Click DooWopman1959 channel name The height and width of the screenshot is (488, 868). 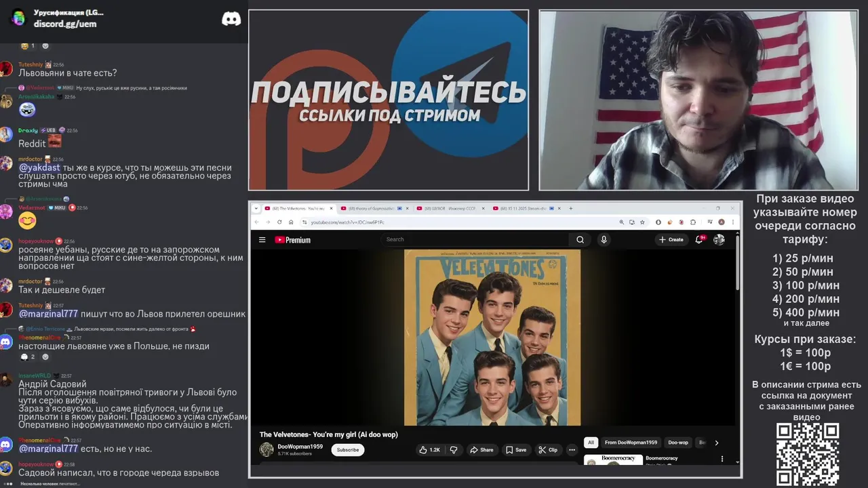pyautogui.click(x=300, y=447)
